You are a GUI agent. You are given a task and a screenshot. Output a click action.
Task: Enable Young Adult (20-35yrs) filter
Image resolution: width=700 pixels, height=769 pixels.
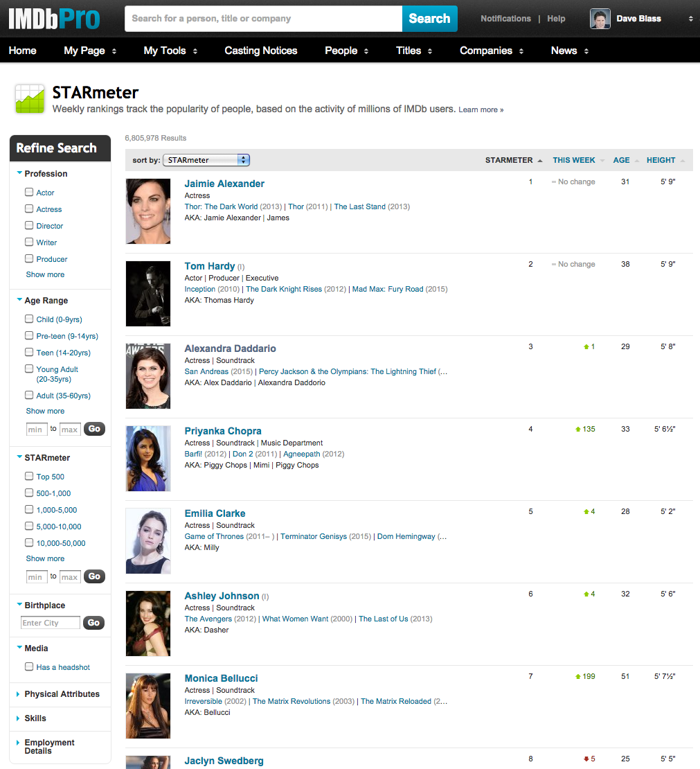29,369
